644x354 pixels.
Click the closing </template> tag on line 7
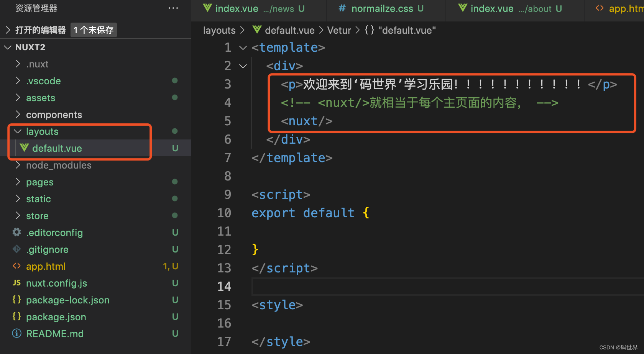click(x=292, y=158)
